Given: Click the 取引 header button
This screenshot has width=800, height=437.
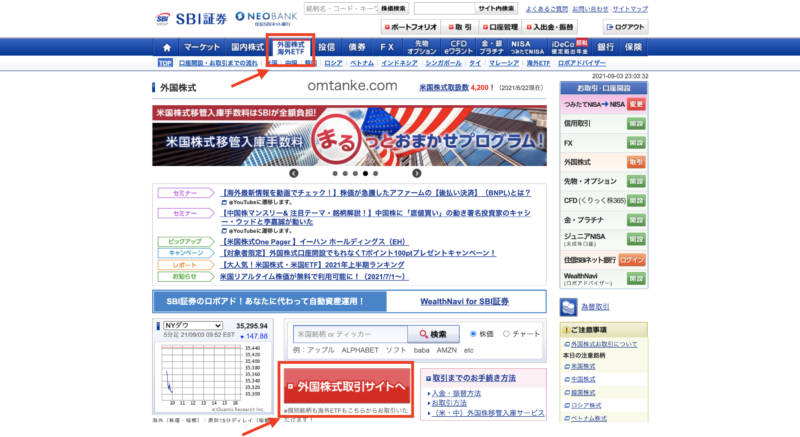Looking at the screenshot, I should (460, 27).
